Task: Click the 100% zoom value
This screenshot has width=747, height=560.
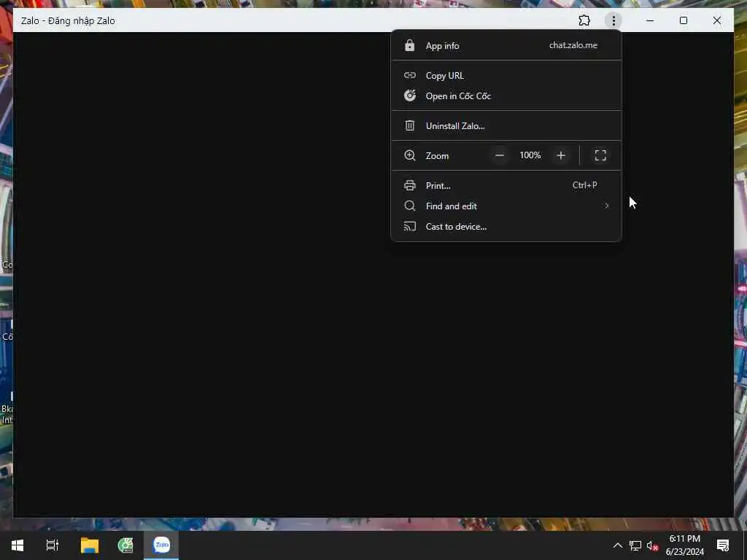Action: tap(530, 155)
